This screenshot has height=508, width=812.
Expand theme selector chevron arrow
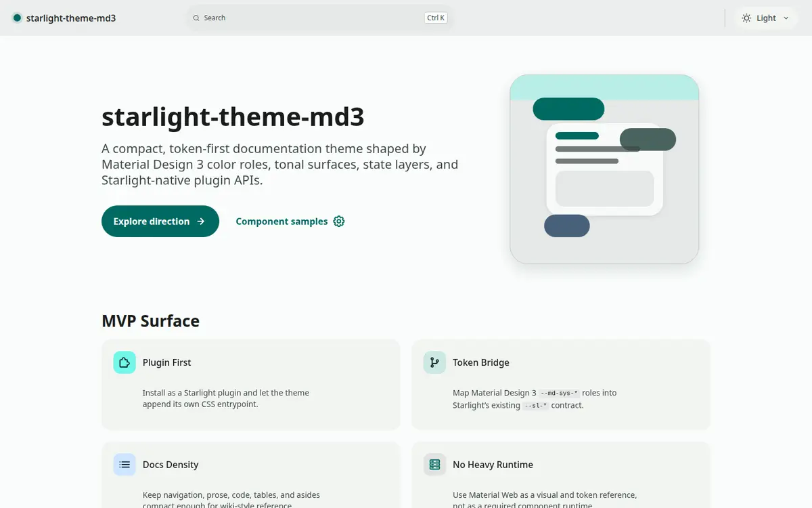pyautogui.click(x=786, y=18)
